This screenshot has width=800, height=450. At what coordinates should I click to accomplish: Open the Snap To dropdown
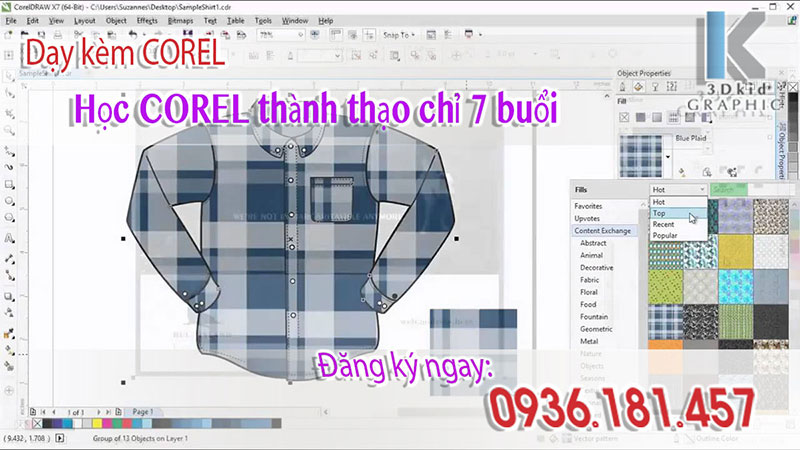point(399,35)
